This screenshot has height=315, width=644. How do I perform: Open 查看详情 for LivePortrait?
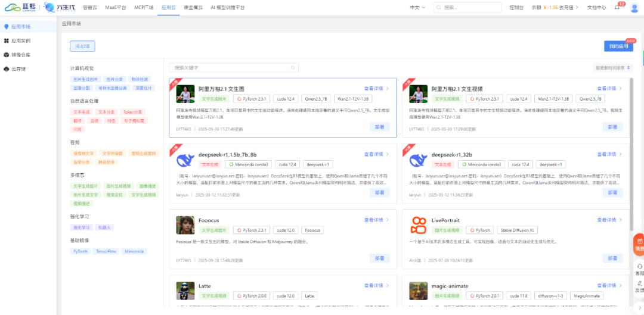coord(610,220)
